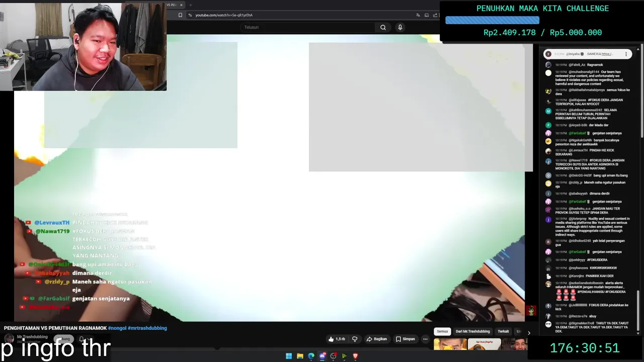Click @SigmaManTroll username in chat
Image resolution: width=644 pixels, height=362 pixels.
pyautogui.click(x=581, y=323)
